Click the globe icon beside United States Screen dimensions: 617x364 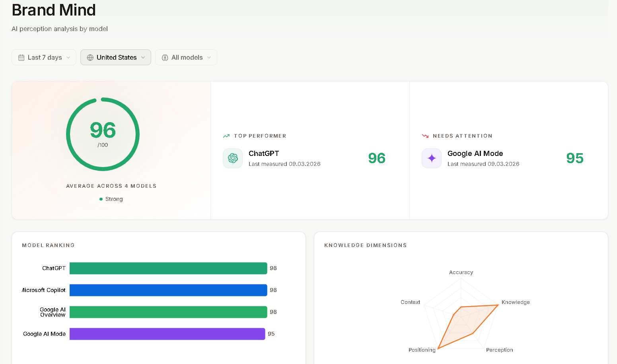tap(90, 58)
